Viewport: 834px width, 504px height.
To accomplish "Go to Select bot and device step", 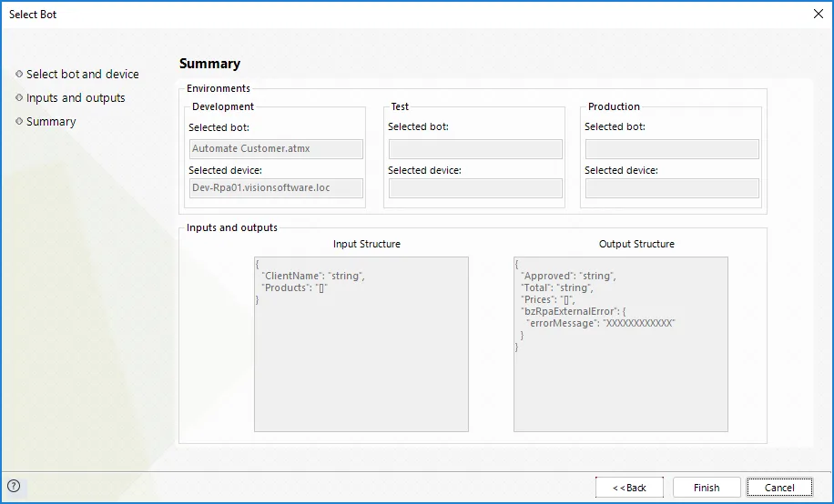I will click(83, 74).
